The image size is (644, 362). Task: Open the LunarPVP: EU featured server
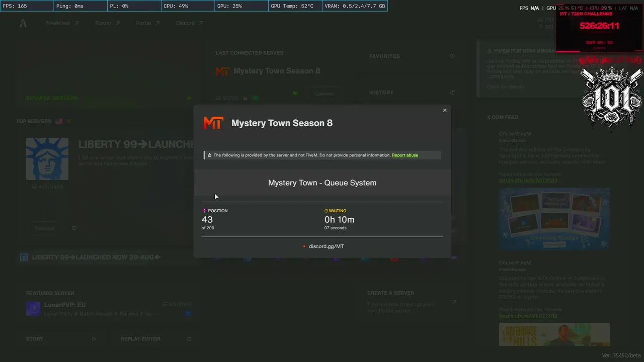pos(109,309)
